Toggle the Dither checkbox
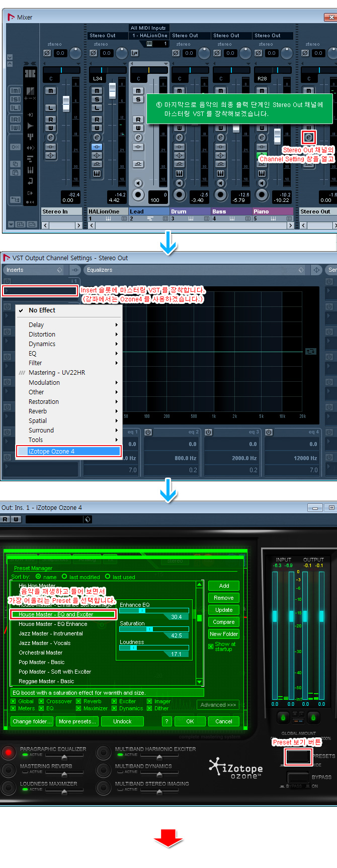The height and width of the screenshot is (868, 337). [149, 708]
